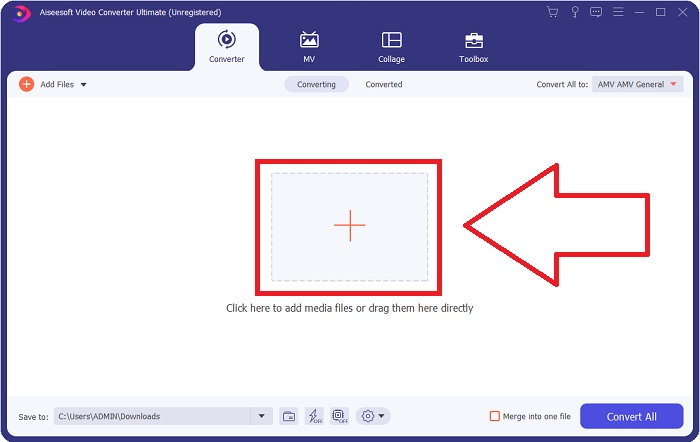Open the AMV output format dropdown
Viewport: 700px width, 442px height.
point(636,85)
